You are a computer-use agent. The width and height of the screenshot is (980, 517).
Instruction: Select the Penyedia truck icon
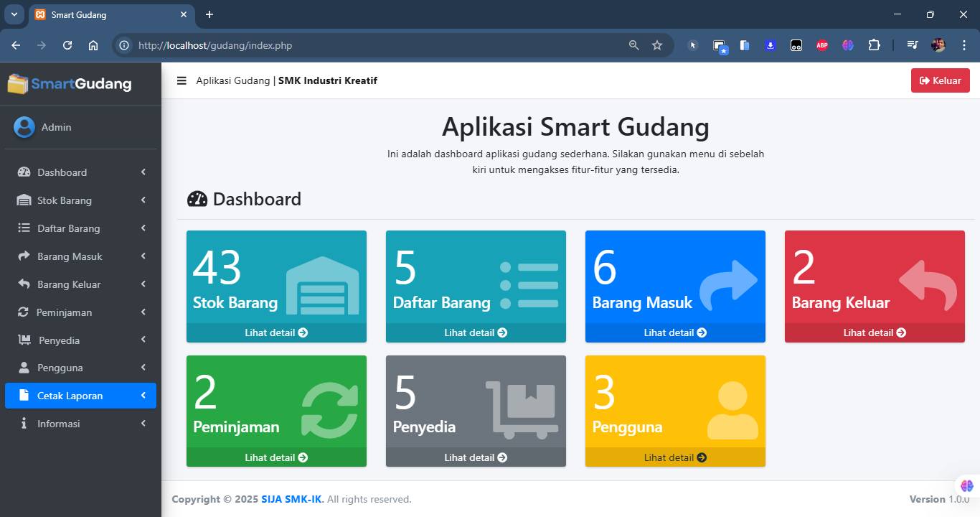[24, 340]
